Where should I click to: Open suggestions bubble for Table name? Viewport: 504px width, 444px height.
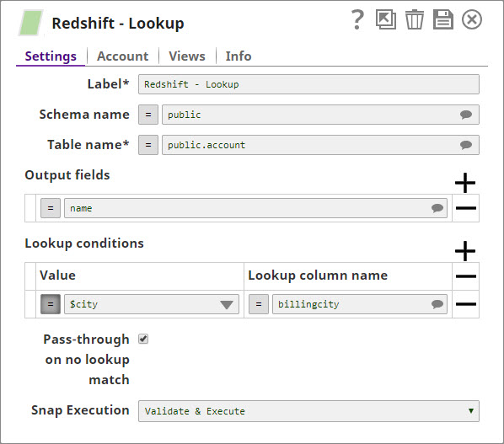click(x=466, y=145)
